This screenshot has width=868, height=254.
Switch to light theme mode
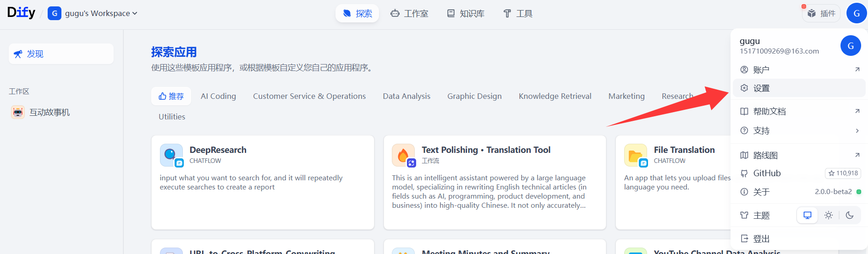(828, 215)
